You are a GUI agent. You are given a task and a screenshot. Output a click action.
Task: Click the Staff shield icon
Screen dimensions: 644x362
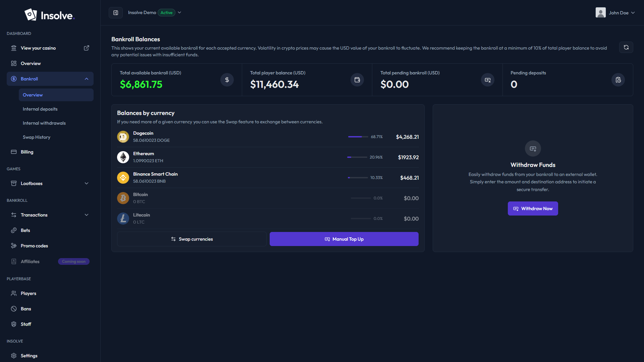click(x=14, y=324)
